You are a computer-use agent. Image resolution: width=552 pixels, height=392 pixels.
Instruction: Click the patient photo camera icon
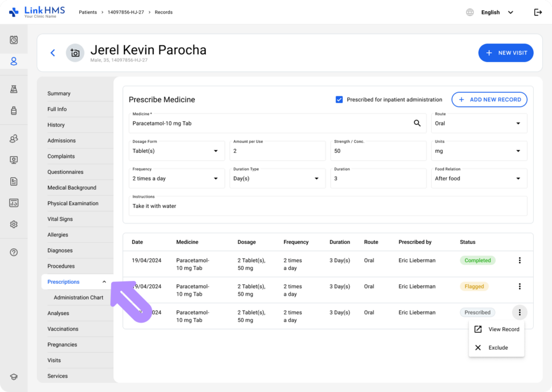(75, 53)
